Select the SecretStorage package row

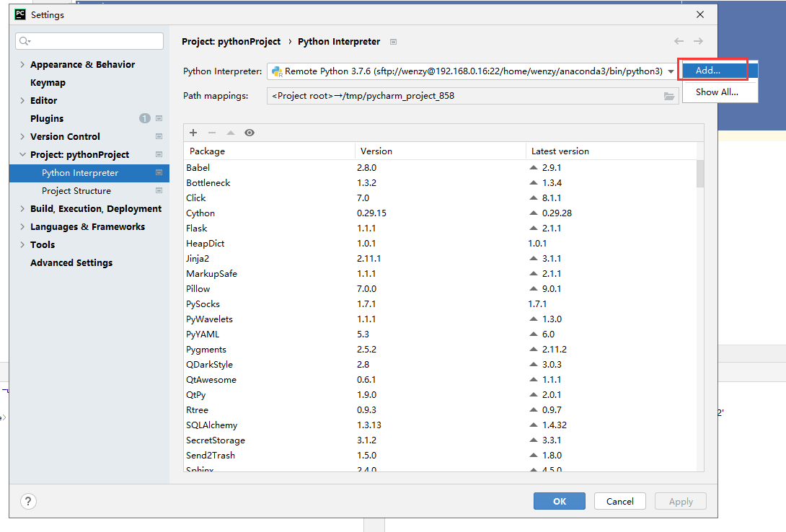[440, 440]
